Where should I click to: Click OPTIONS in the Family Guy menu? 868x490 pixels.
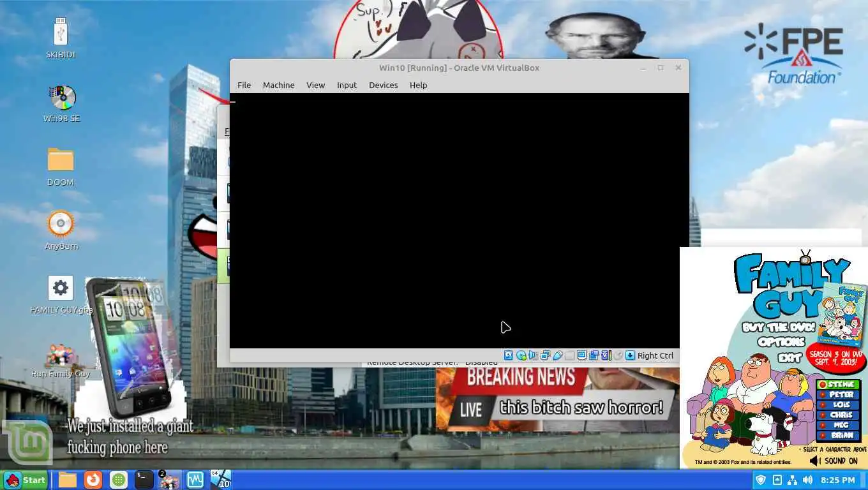coord(781,341)
